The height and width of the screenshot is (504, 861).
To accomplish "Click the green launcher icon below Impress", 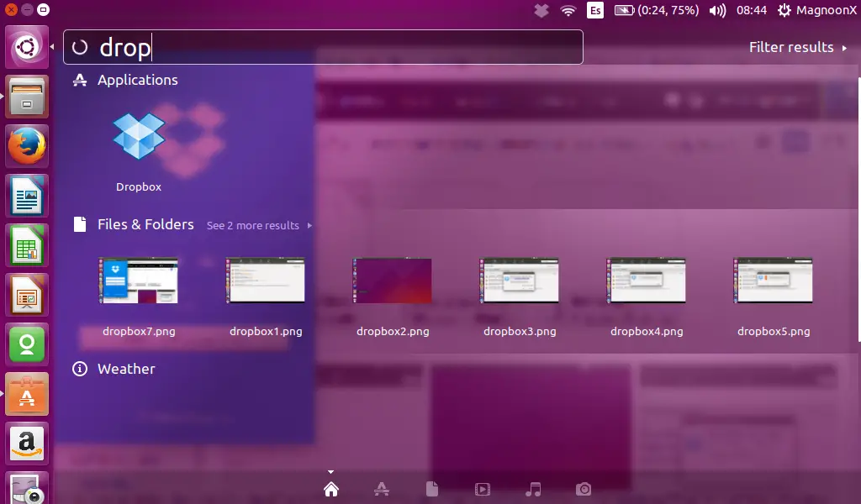I will tap(27, 344).
